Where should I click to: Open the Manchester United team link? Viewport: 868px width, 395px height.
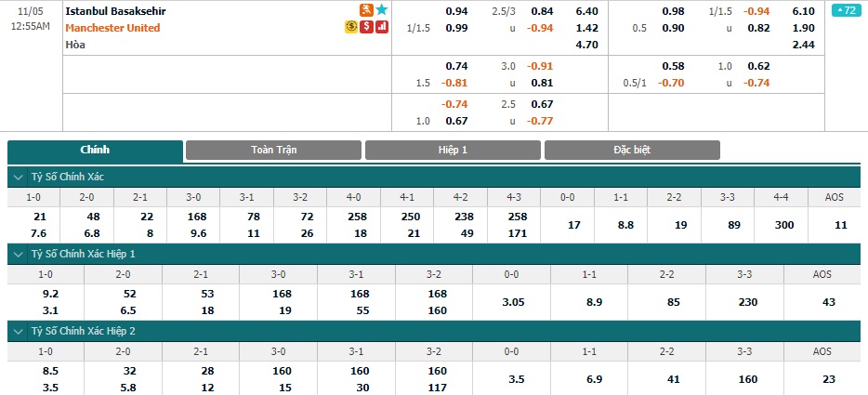pos(112,28)
